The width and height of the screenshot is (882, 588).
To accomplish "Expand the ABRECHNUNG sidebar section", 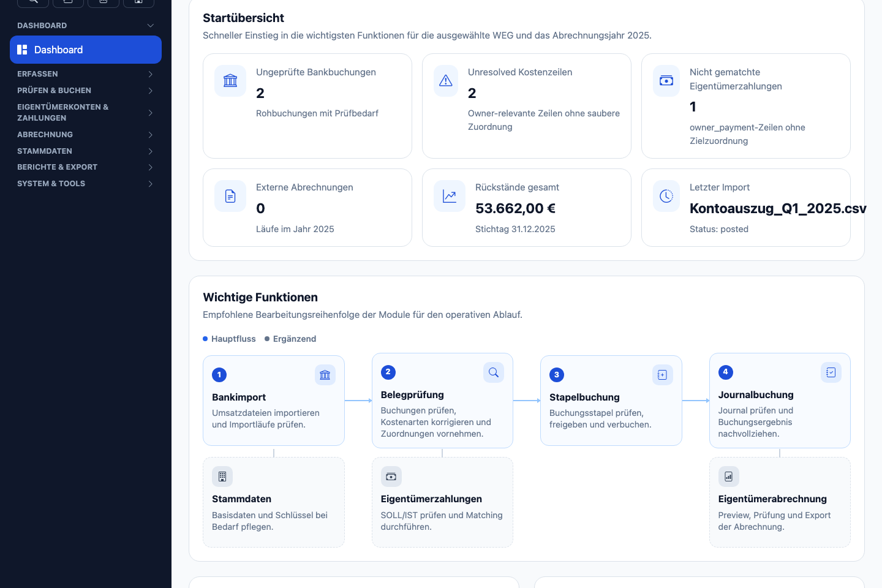I will coord(86,135).
